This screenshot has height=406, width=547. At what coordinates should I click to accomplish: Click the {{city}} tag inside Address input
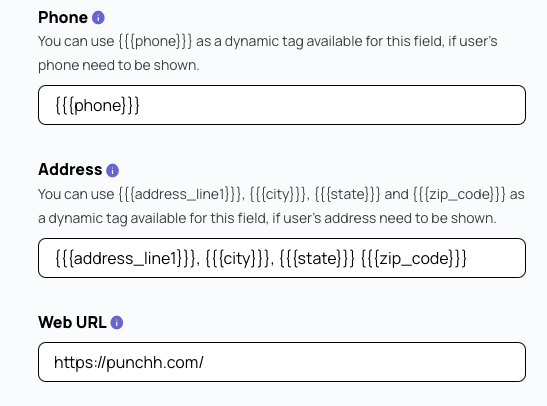pyautogui.click(x=238, y=259)
